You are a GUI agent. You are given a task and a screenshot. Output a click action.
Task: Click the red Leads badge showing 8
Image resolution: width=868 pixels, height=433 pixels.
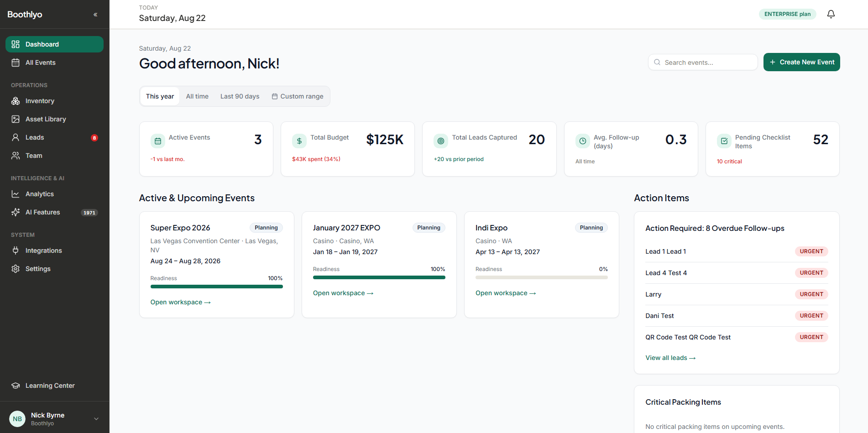(x=94, y=138)
